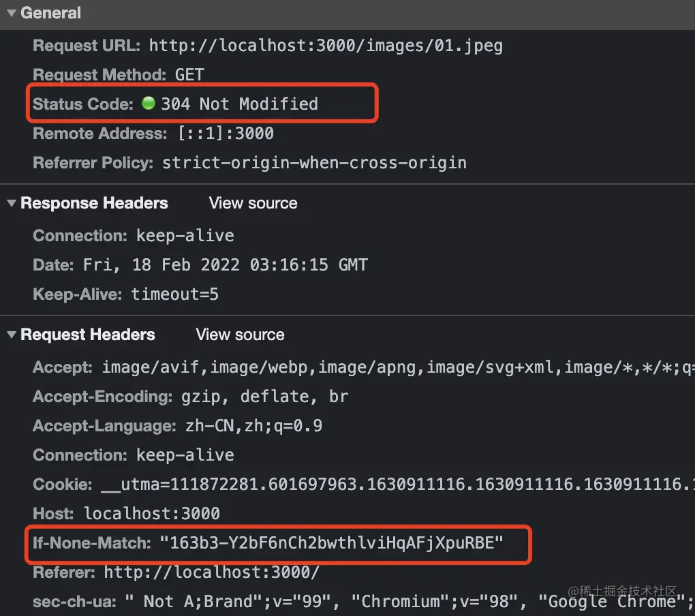Select the Keep-Alive timeout=5 value
This screenshot has width=695, height=616.
[x=175, y=294]
